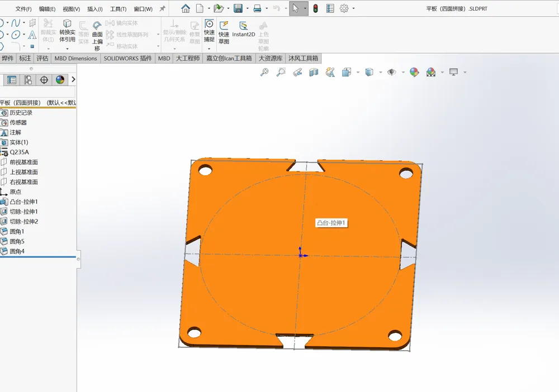Click the Rebuild traffic light icon

[315, 8]
